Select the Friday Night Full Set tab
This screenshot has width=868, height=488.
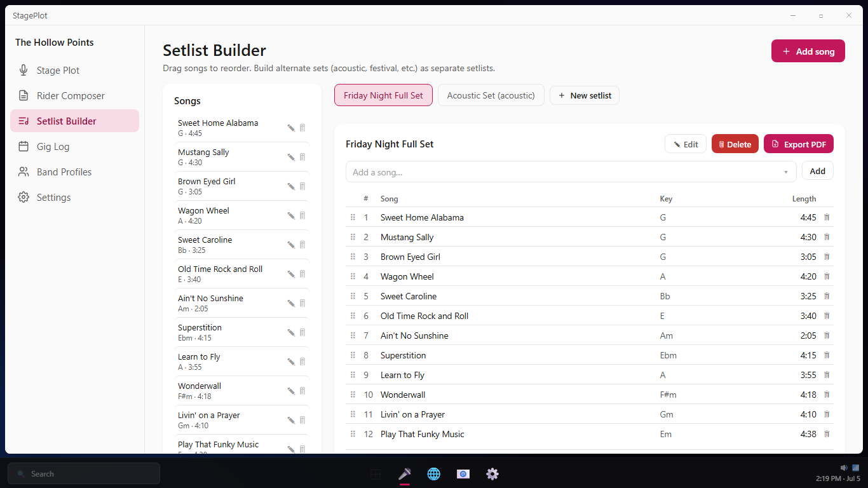pyautogui.click(x=383, y=95)
